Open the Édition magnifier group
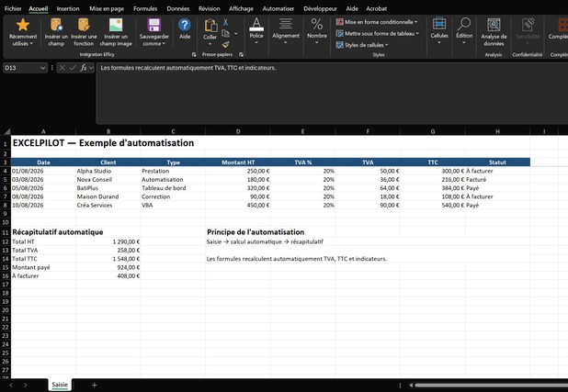Image resolution: width=568 pixels, height=392 pixels. coord(464,31)
